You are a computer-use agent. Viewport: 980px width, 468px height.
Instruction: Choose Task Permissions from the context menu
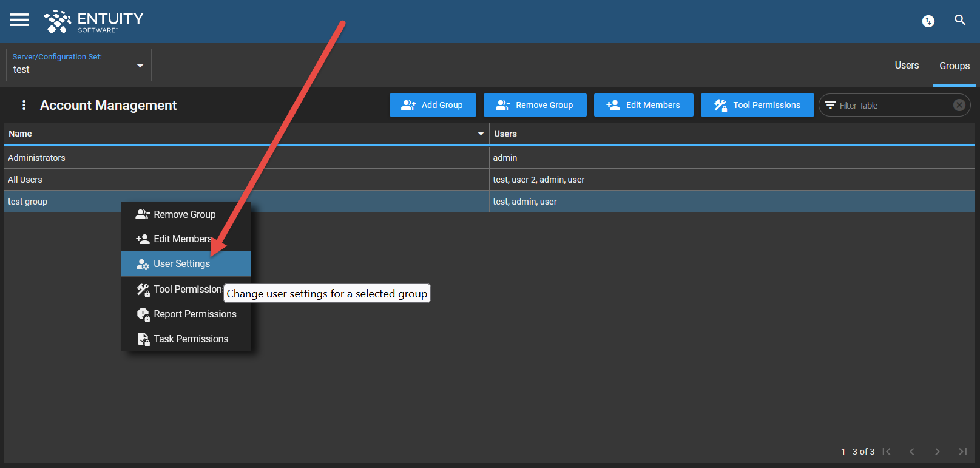(186, 339)
